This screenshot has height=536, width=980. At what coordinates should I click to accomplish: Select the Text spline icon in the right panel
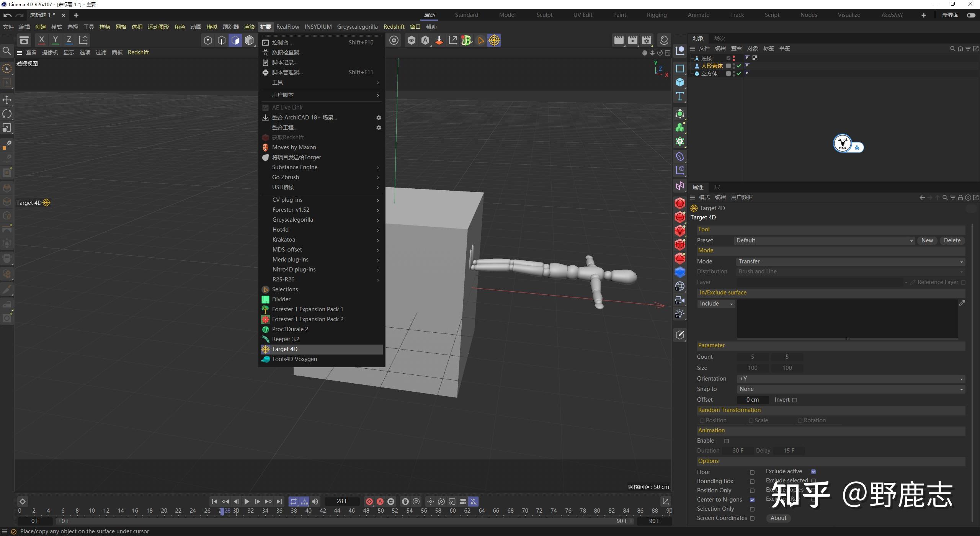pos(680,97)
